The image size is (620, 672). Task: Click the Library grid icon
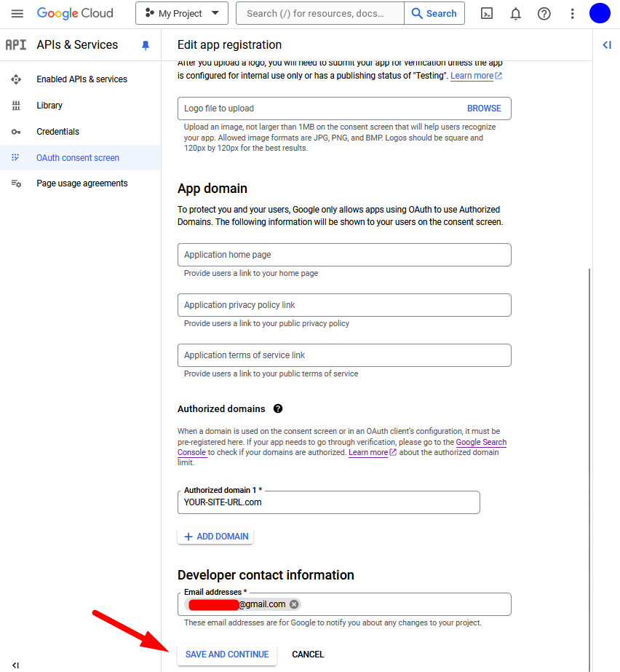[16, 106]
